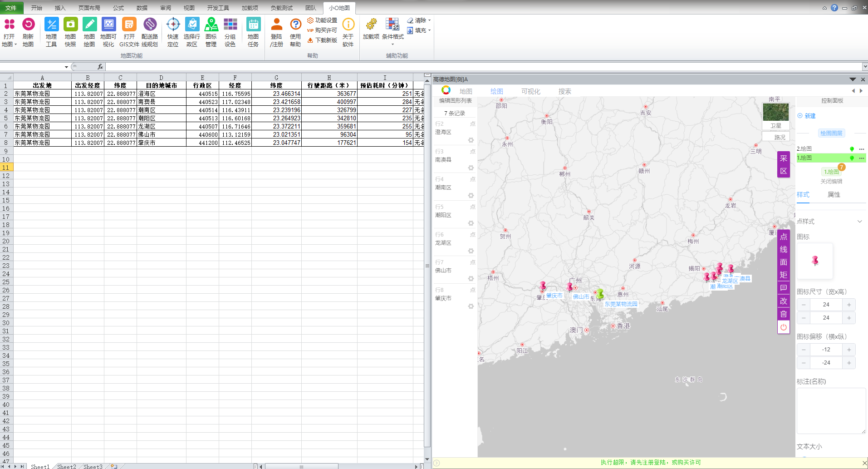Click the trash delete icon on purple toolbar
The image size is (868, 469).
(784, 314)
